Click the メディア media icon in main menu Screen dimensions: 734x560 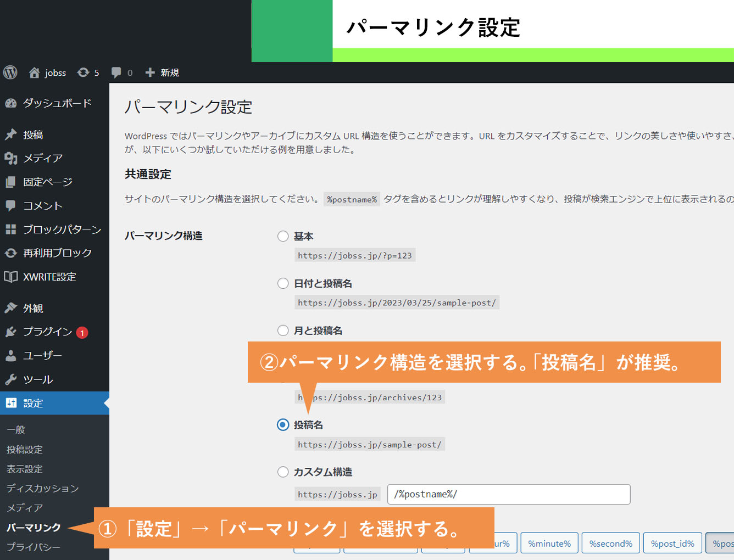pyautogui.click(x=10, y=158)
